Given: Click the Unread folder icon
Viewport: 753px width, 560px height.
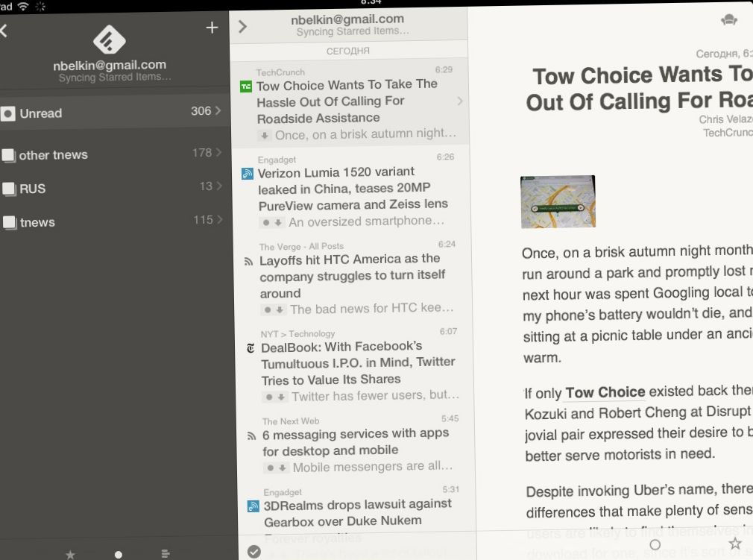Looking at the screenshot, I should point(8,114).
